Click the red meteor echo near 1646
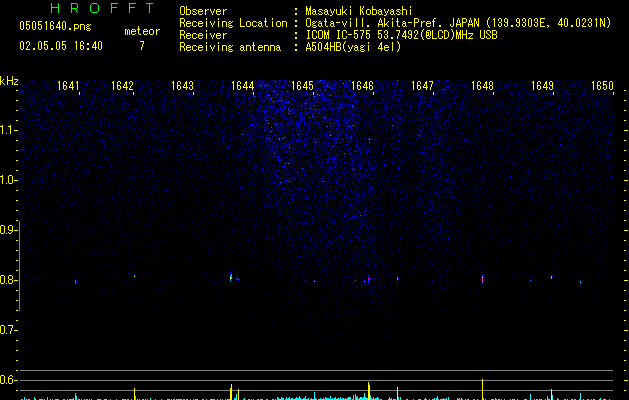The width and height of the screenshot is (629, 400). tap(369, 279)
